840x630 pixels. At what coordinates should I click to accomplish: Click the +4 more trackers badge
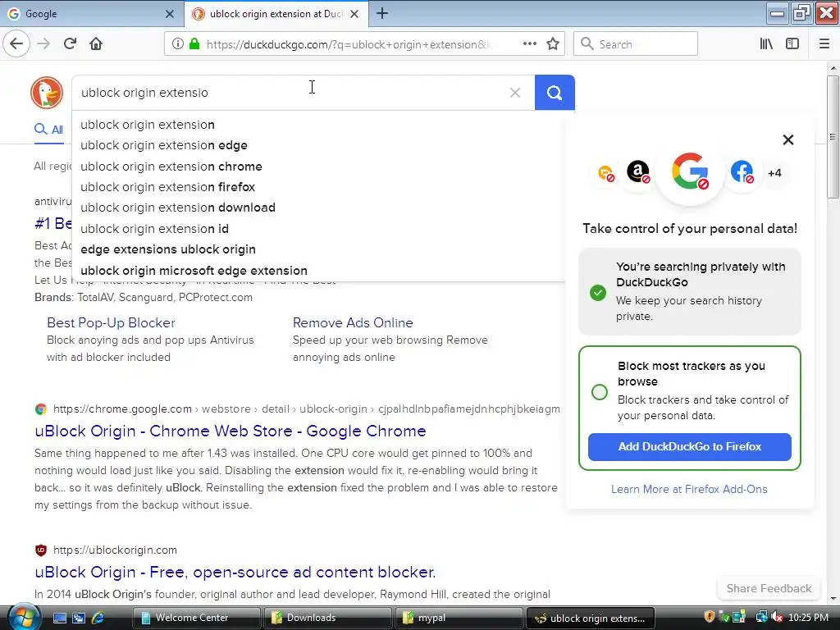point(774,173)
